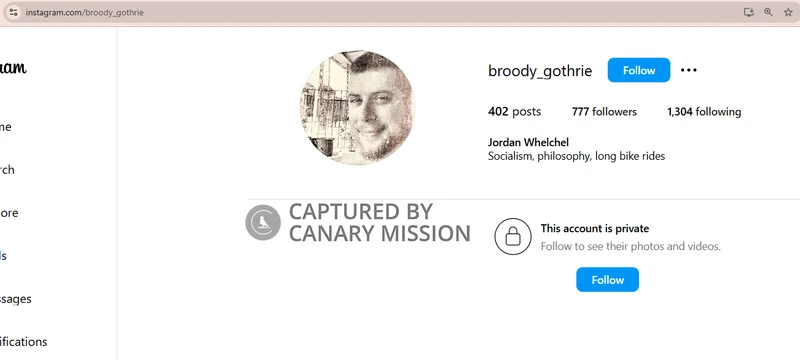Open Explore in the left sidebar
Image resolution: width=800 pixels, height=360 pixels.
9,213
